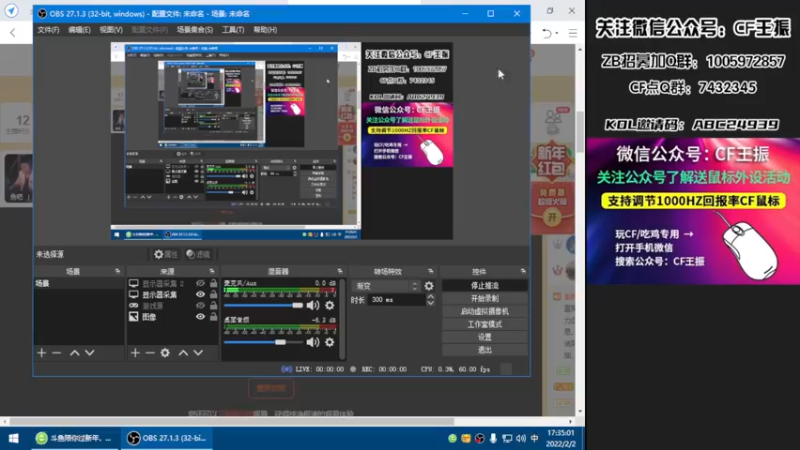
Task: Open 麦克风/Aux audio settings gear
Action: [x=330, y=305]
